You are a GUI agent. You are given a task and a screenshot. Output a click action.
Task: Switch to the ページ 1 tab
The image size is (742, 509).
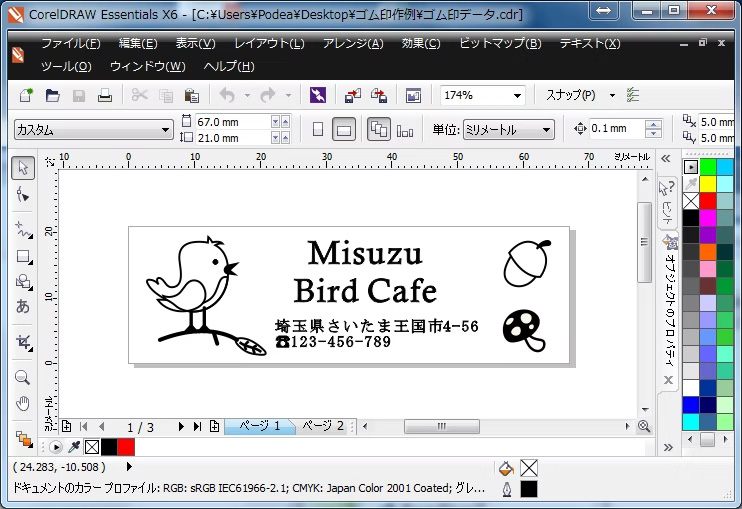click(260, 426)
